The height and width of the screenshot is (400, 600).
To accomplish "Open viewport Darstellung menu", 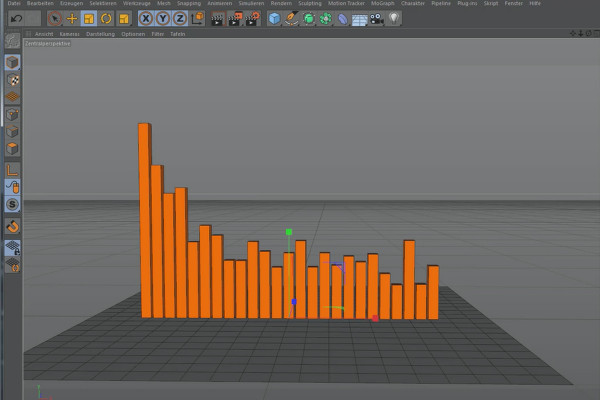I will 100,34.
